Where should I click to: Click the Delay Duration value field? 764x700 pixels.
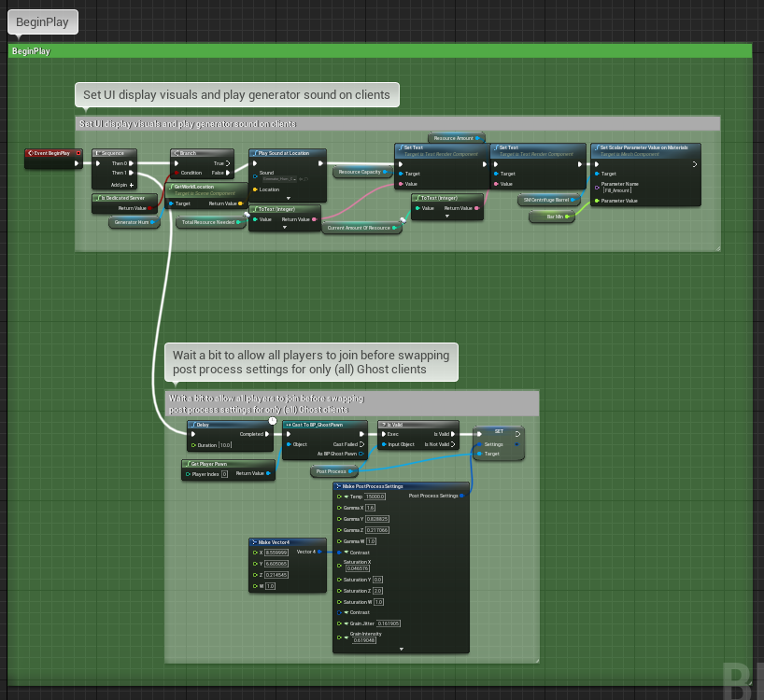coord(224,445)
